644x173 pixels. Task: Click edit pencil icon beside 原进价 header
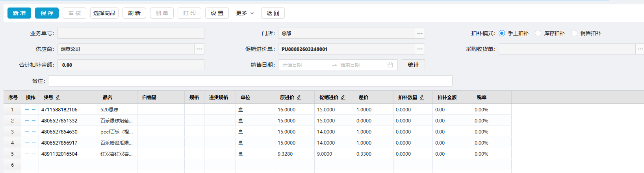(x=299, y=98)
